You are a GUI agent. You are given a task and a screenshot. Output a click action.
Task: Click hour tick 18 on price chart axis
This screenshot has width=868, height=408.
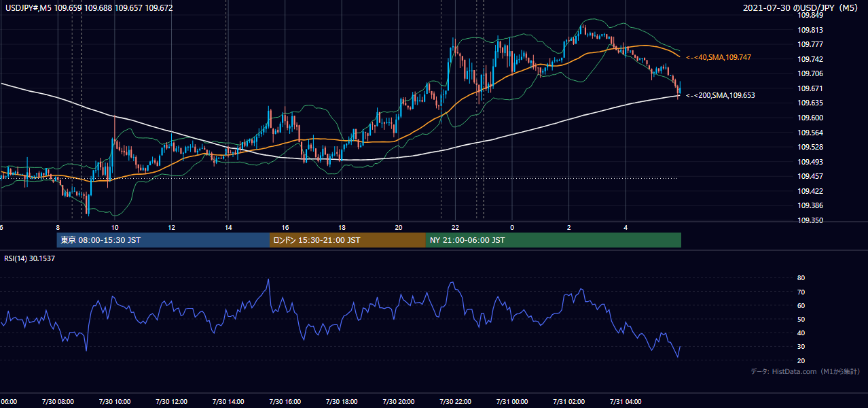click(x=342, y=228)
